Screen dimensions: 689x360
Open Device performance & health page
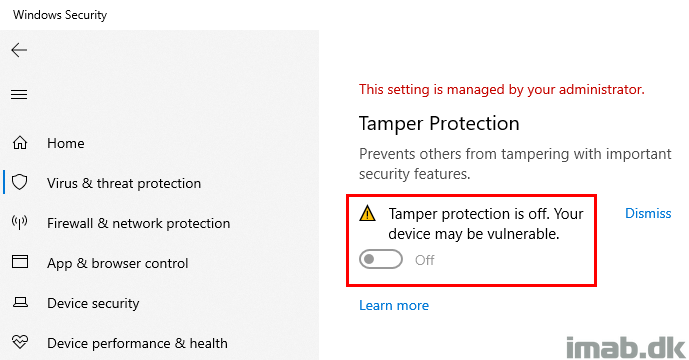point(137,343)
